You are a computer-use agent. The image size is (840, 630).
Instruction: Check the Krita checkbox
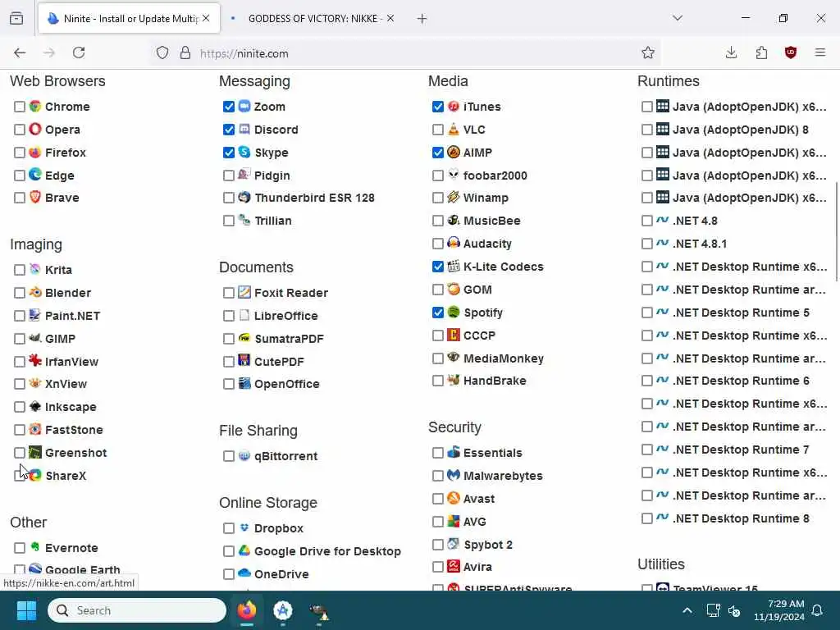point(20,269)
